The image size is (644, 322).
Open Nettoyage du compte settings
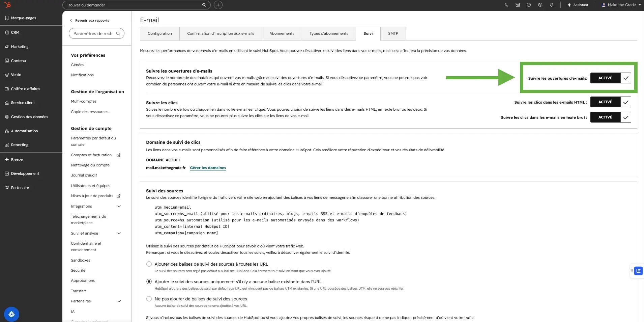pos(90,165)
